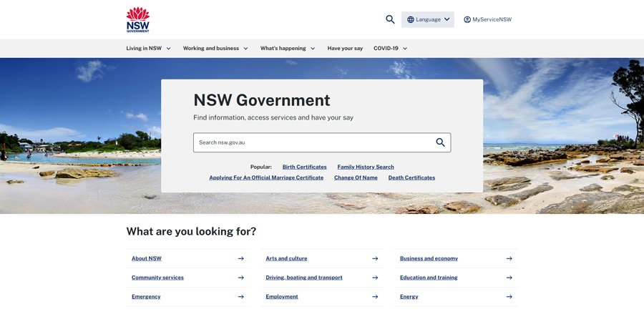Expand What's happening chevron
Viewport: 644px width, 312px height.
click(313, 49)
